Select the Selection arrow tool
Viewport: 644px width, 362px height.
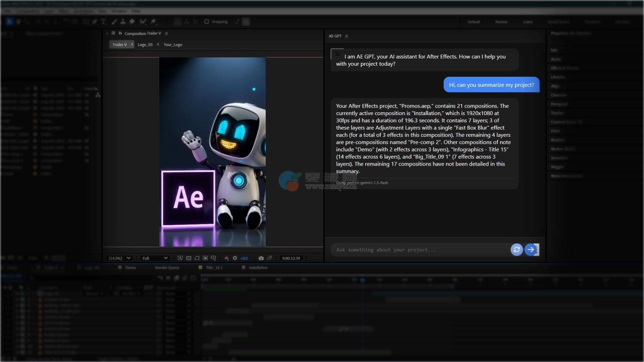(9, 22)
